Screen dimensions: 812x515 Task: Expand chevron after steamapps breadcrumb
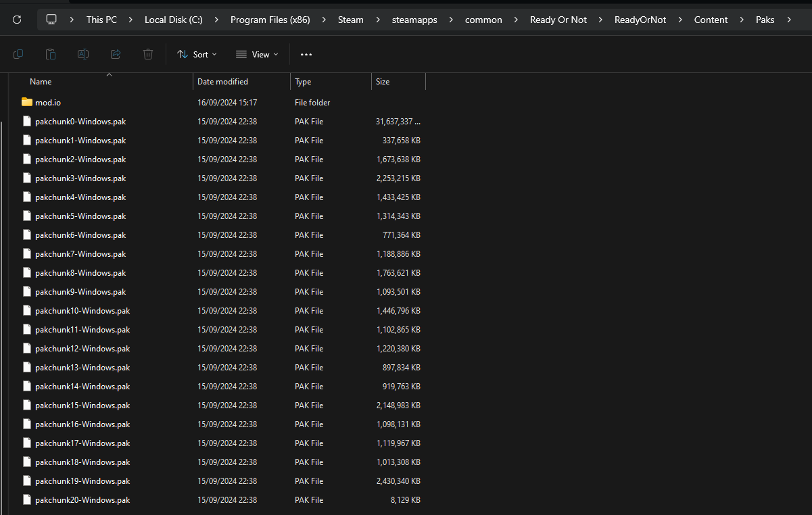[451, 20]
